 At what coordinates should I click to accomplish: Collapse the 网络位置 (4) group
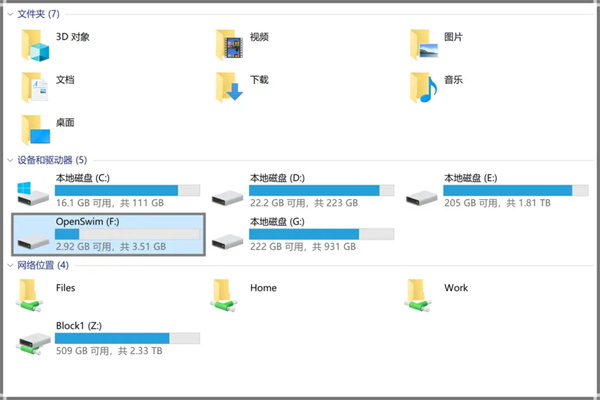point(11,265)
